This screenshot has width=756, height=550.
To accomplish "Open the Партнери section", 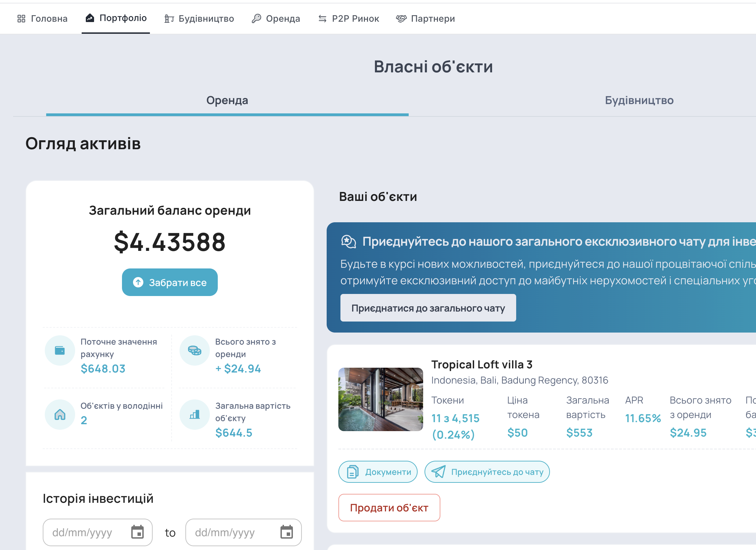I will pyautogui.click(x=426, y=19).
